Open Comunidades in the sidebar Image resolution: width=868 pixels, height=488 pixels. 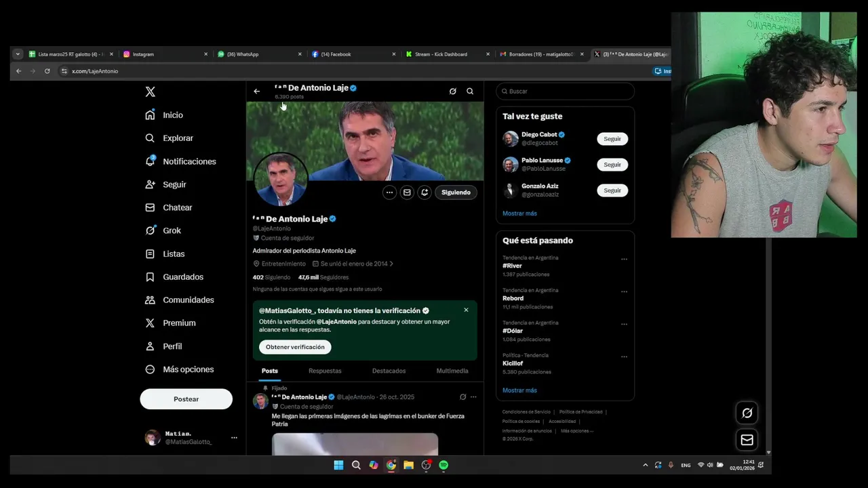coord(180,300)
